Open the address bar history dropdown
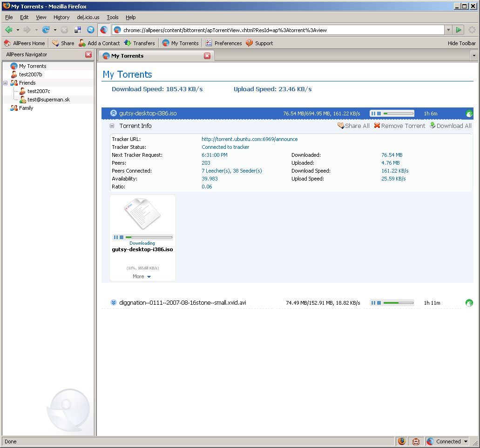The height and width of the screenshot is (448, 480). [x=448, y=30]
